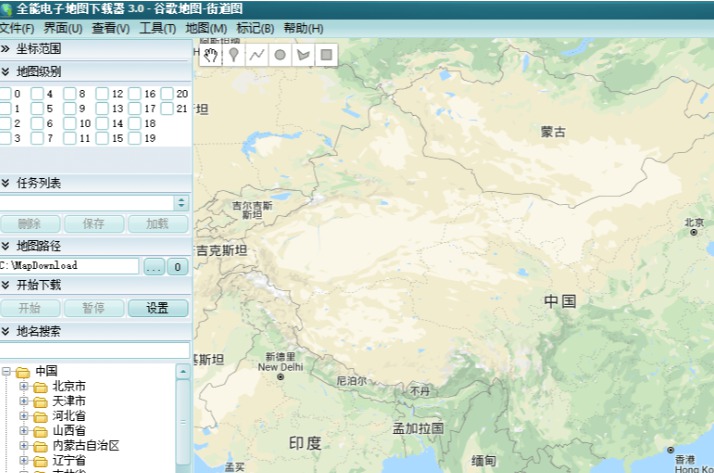Open the 地图(M) menu
Viewport: 714px width, 473px height.
[x=206, y=28]
